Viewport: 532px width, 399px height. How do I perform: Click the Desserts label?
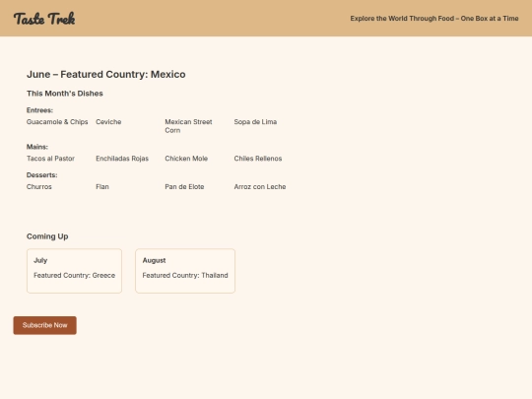(x=42, y=175)
